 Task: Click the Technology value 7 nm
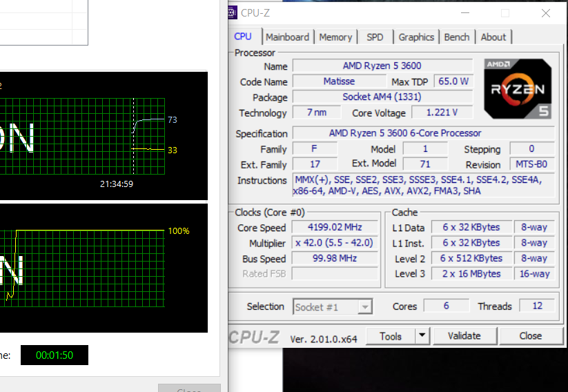pos(317,112)
